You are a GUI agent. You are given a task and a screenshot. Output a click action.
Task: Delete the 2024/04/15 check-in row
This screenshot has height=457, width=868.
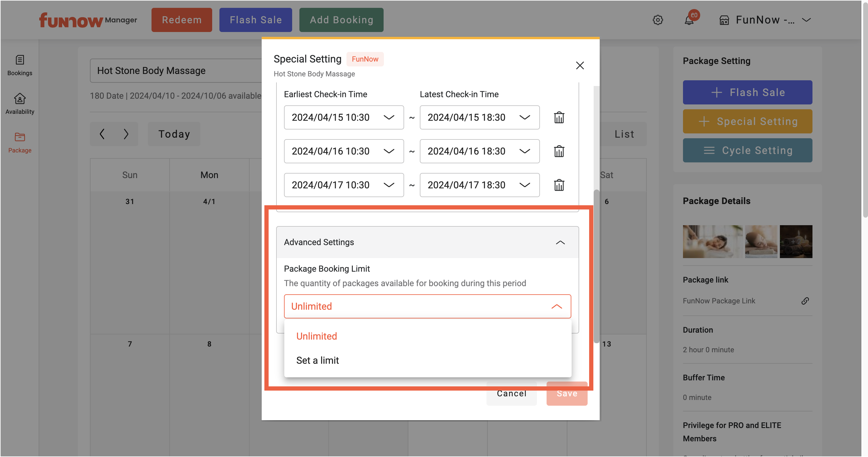(x=559, y=117)
